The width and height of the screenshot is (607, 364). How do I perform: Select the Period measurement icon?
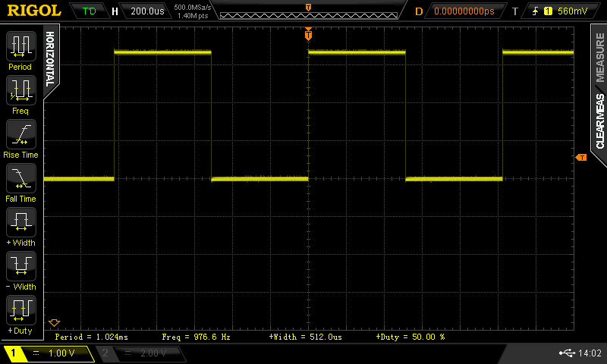[20, 46]
